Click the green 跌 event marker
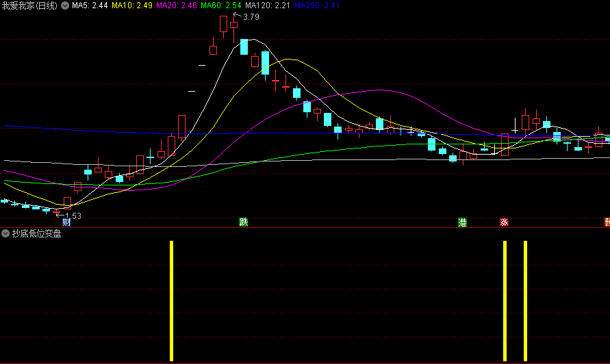This screenshot has height=364, width=610. (x=243, y=222)
